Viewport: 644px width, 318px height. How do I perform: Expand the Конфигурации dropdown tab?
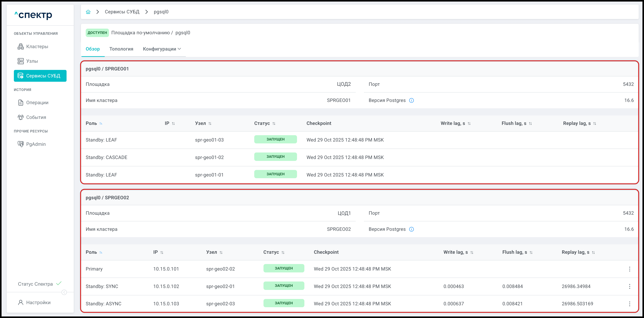tap(162, 49)
